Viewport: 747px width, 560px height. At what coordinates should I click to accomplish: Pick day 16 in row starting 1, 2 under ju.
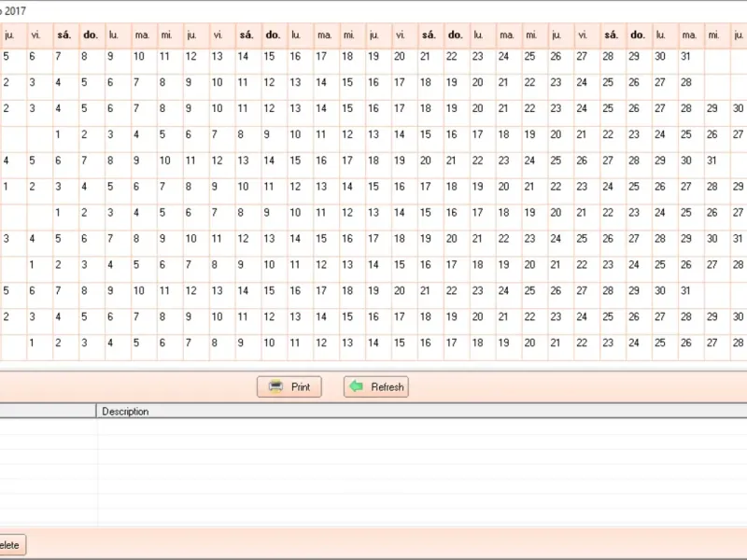click(x=400, y=187)
